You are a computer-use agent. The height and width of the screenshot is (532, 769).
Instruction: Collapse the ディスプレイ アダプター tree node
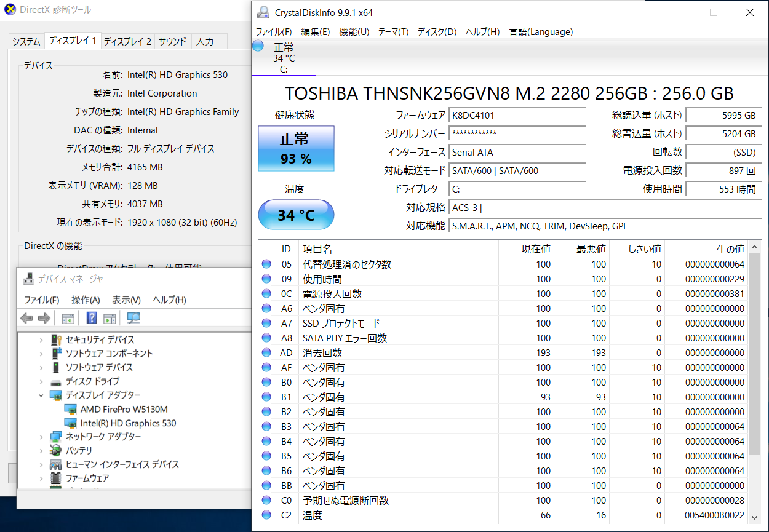[41, 395]
